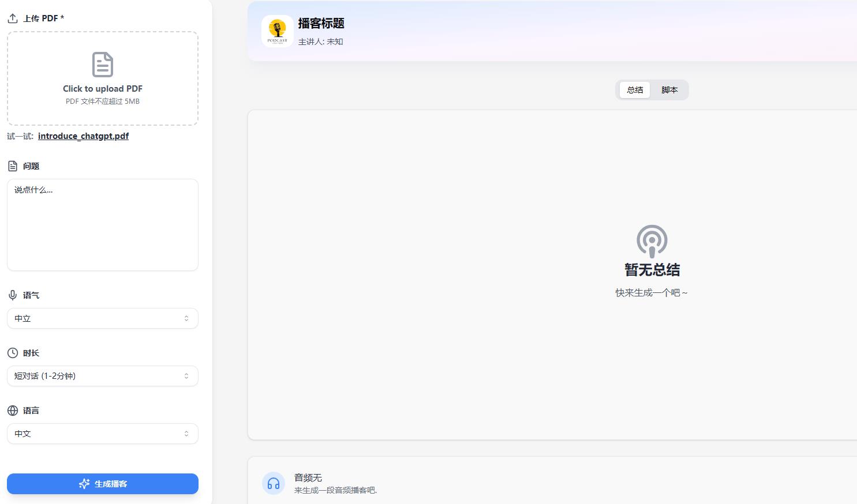Click the 说点什么 question text box

[103, 225]
